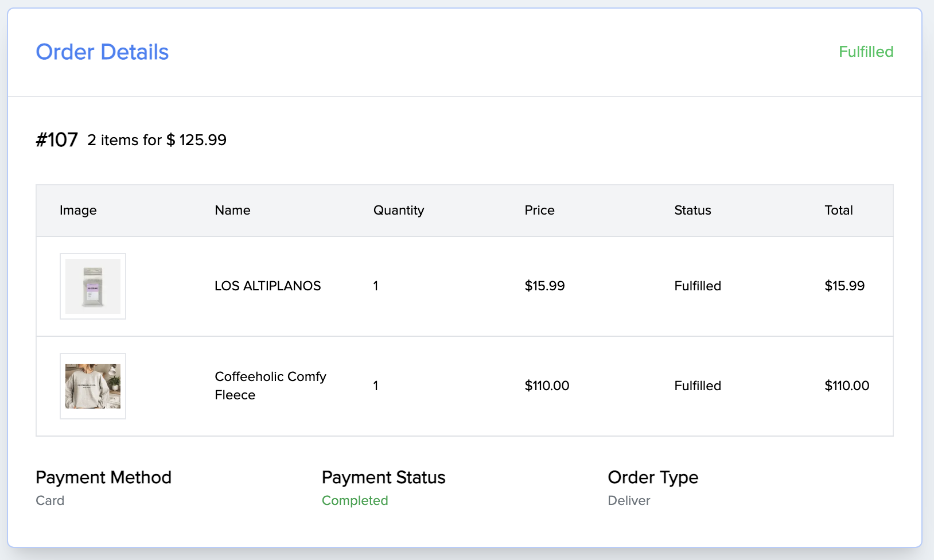
Task: Click the Card payment method value
Action: click(x=50, y=500)
